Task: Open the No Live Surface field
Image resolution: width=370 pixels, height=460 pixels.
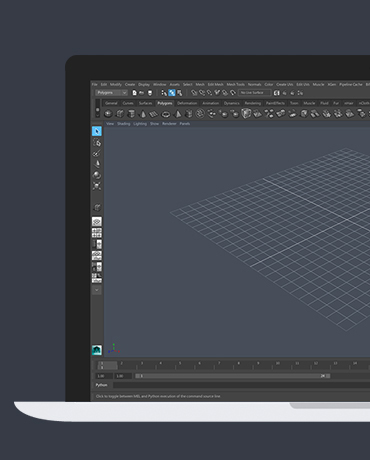Action: tap(255, 93)
